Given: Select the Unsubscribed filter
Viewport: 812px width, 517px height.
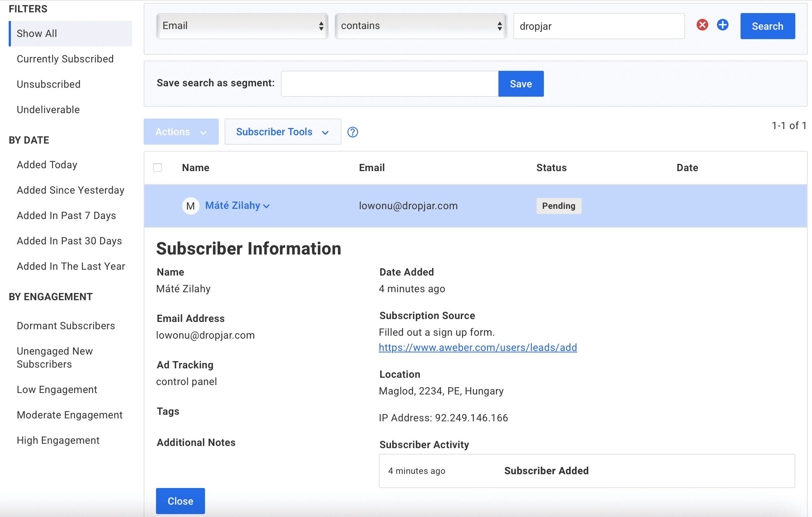Looking at the screenshot, I should [49, 84].
